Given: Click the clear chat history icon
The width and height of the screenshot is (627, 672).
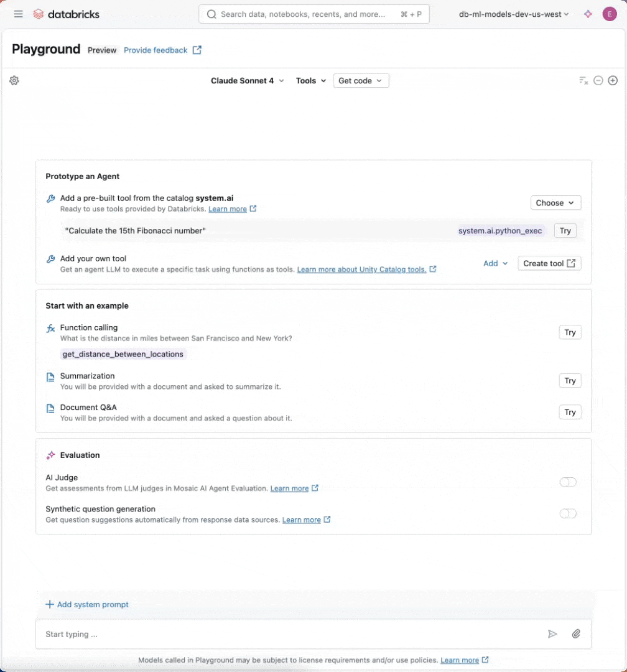Looking at the screenshot, I should click(583, 80).
